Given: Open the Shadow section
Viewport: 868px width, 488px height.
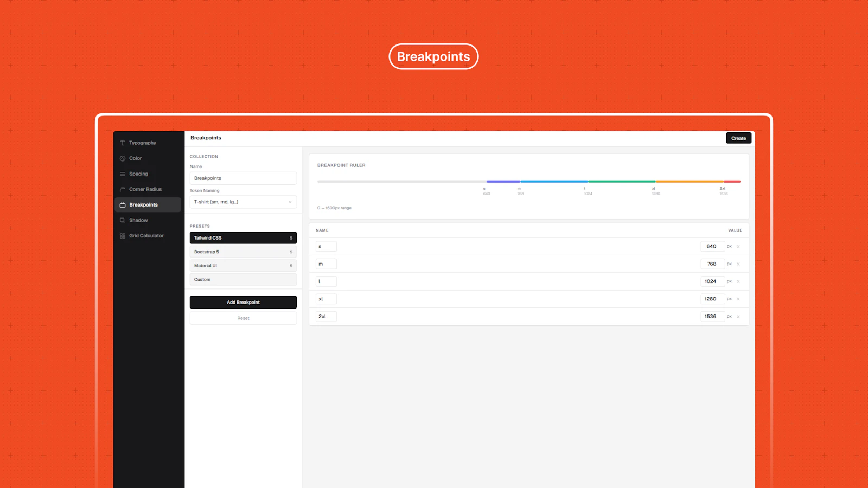Looking at the screenshot, I should click(x=148, y=220).
